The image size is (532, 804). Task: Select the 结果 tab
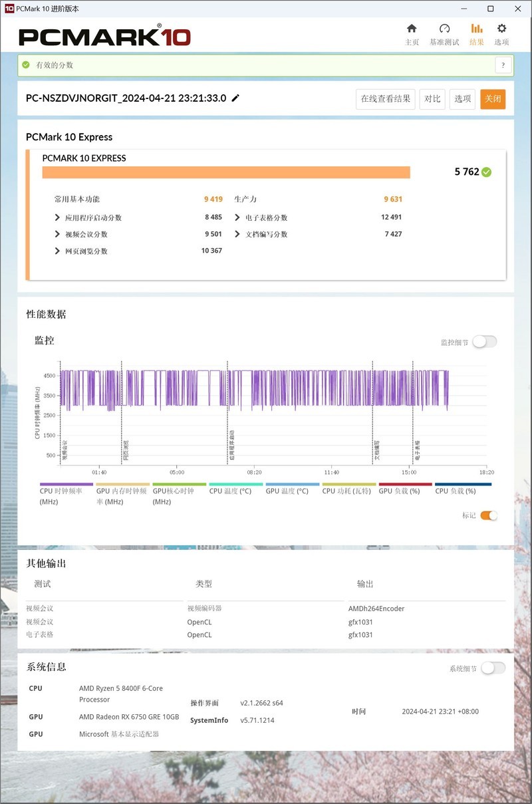(476, 29)
